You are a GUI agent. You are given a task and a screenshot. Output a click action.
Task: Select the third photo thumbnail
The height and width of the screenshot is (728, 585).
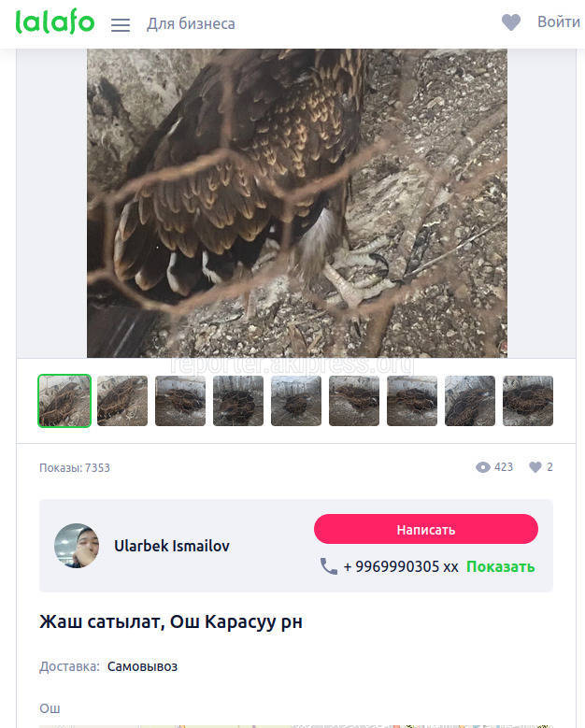[180, 401]
